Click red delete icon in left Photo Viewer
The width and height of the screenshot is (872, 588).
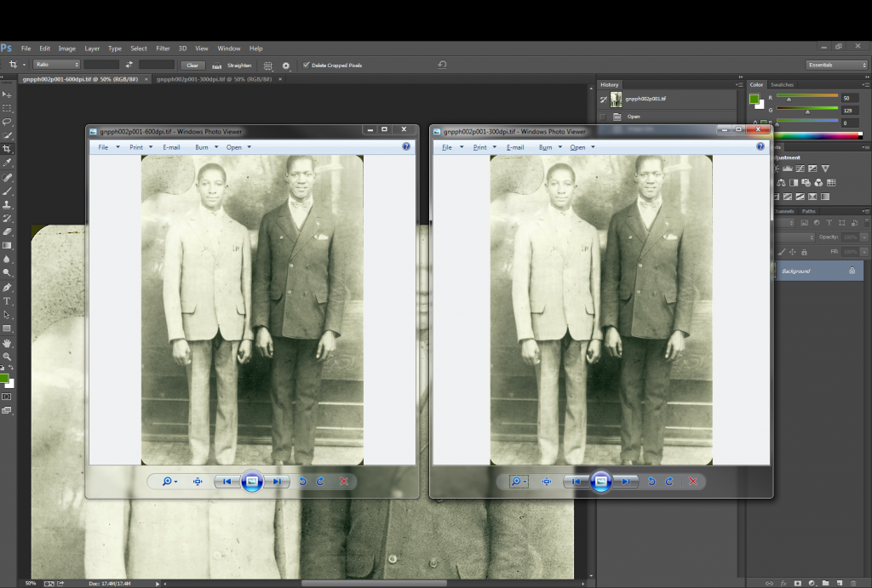pos(344,482)
